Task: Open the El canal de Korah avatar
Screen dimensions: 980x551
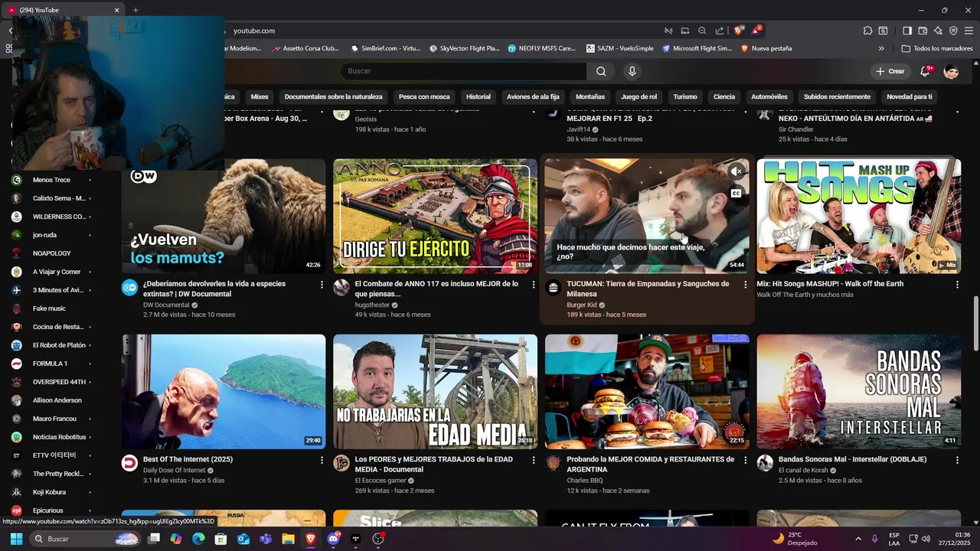Action: (x=765, y=463)
